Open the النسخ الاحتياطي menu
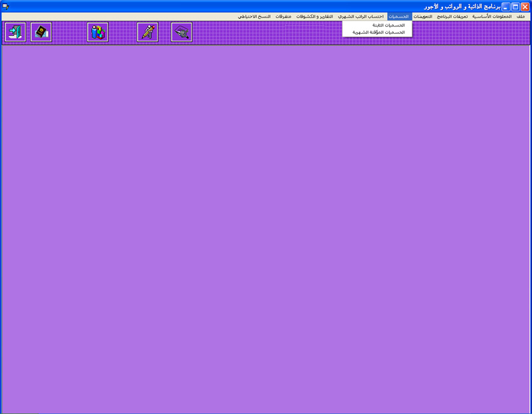The height and width of the screenshot is (414, 532). point(254,16)
